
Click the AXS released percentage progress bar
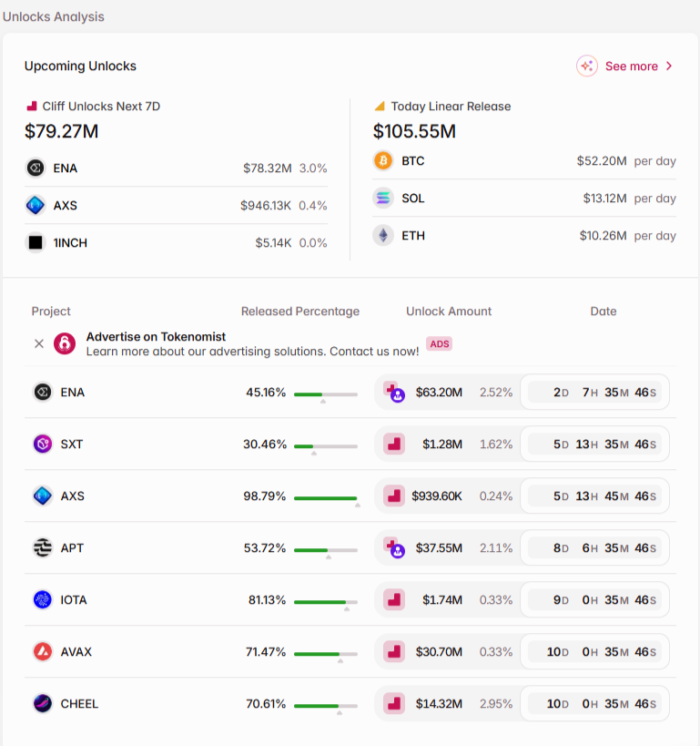click(x=325, y=497)
